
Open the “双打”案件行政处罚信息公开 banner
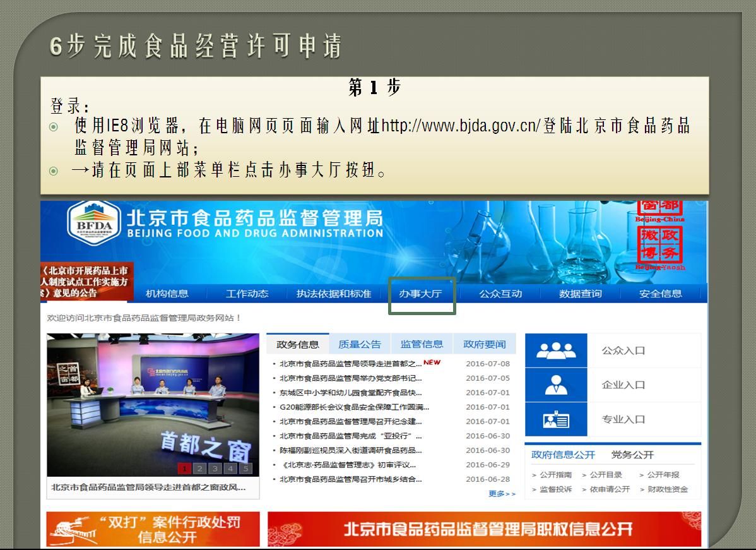tap(153, 529)
